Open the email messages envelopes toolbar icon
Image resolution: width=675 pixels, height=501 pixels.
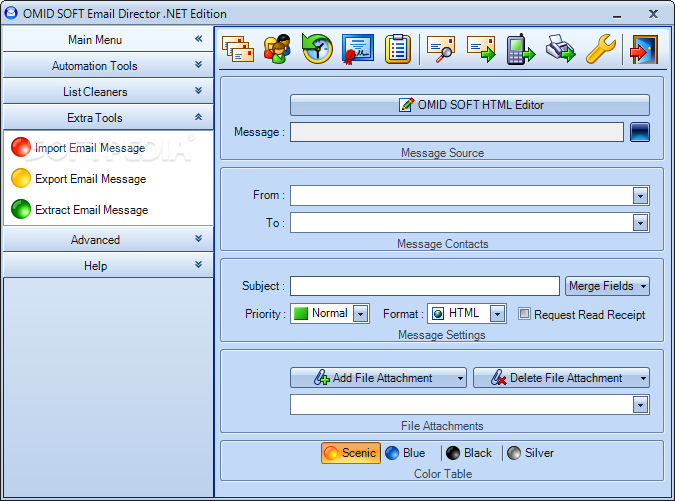point(238,49)
